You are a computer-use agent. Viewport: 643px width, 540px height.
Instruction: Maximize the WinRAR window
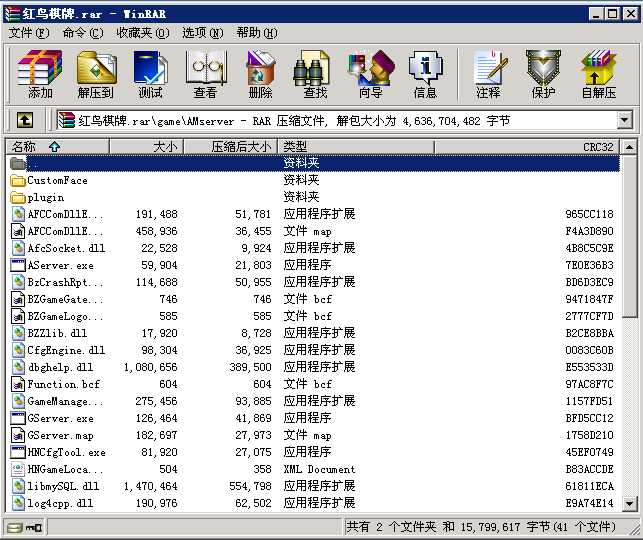pyautogui.click(x=612, y=14)
